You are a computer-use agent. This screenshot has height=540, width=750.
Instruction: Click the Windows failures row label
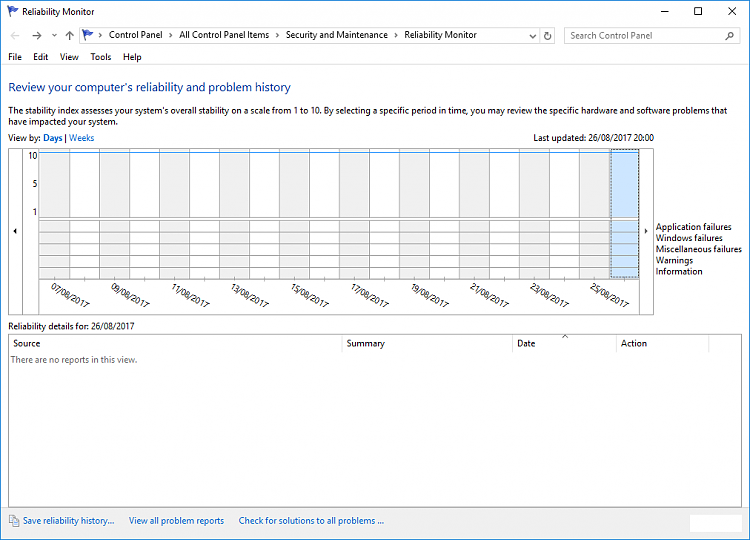tap(689, 238)
